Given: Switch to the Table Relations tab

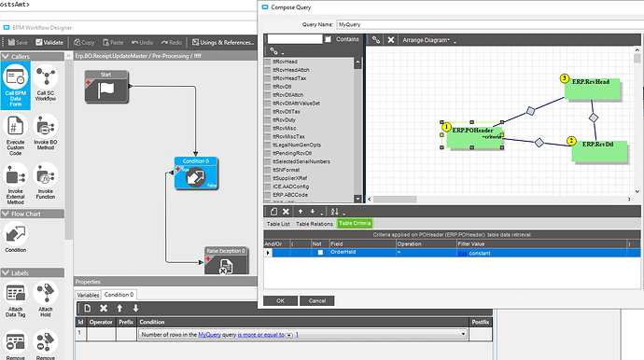Looking at the screenshot, I should [x=315, y=224].
